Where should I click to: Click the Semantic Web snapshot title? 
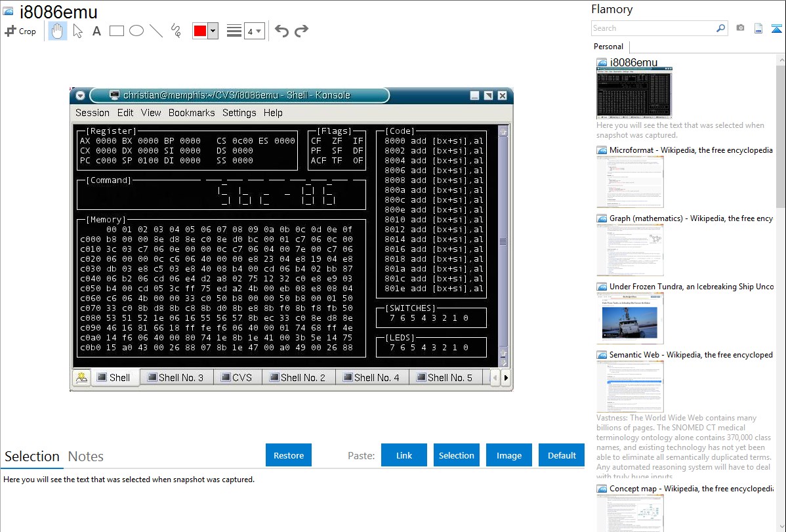691,354
